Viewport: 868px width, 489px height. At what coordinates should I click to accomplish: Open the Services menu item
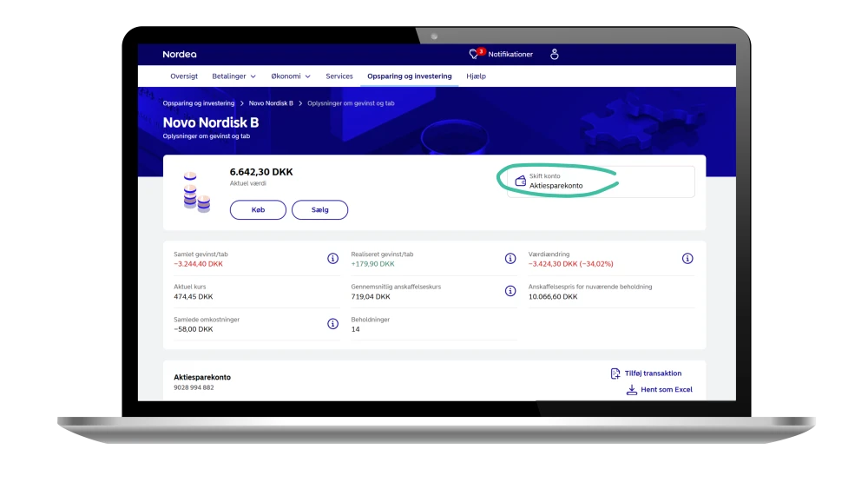coord(339,76)
